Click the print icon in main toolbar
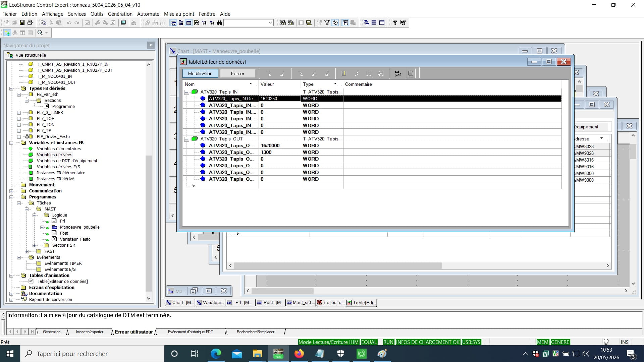This screenshot has width=644, height=362. click(x=30, y=23)
